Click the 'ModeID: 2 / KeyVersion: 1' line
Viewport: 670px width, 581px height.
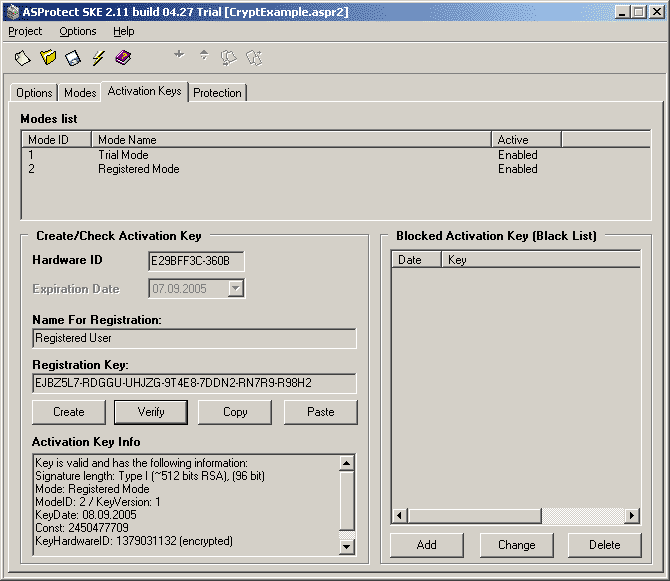pos(98,502)
